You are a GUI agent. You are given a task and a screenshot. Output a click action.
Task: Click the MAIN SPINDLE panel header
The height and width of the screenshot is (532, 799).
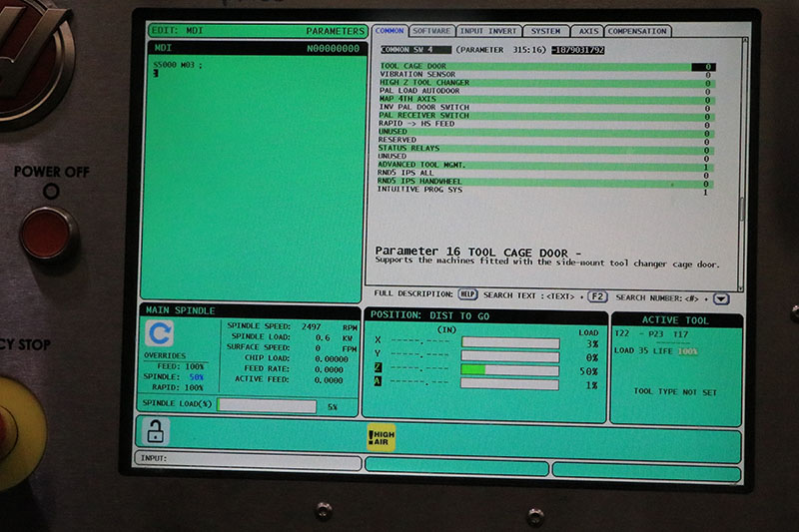pyautogui.click(x=249, y=310)
